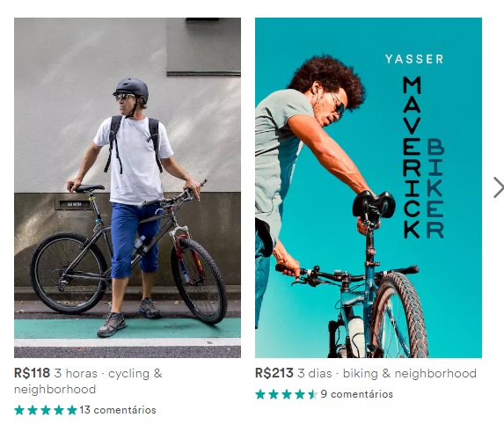Open the 13 comentários reviews link

coord(118,410)
